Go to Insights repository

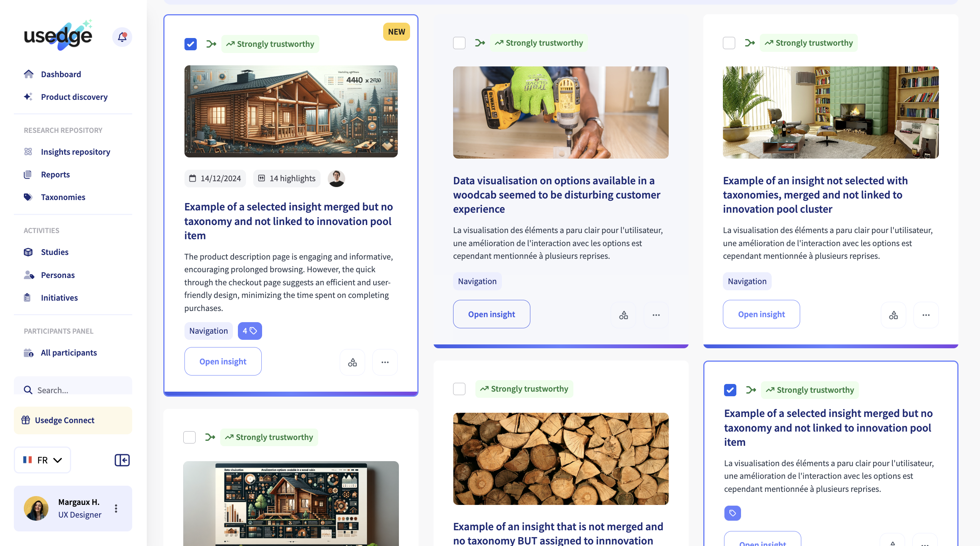tap(75, 152)
